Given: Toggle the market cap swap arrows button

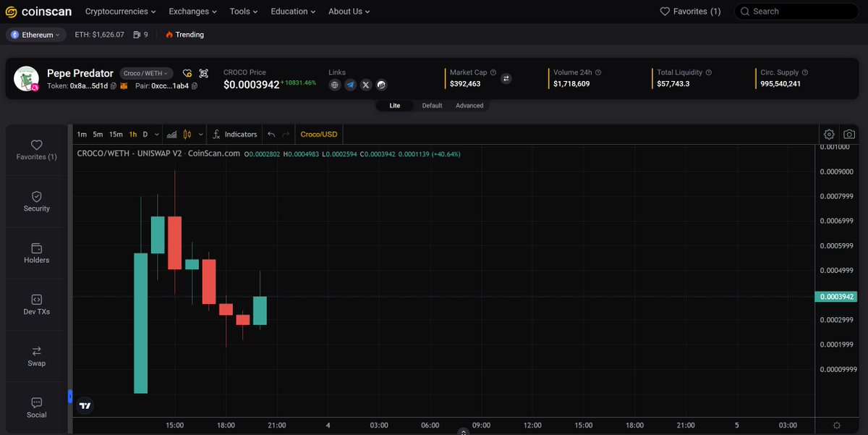Looking at the screenshot, I should (x=506, y=78).
